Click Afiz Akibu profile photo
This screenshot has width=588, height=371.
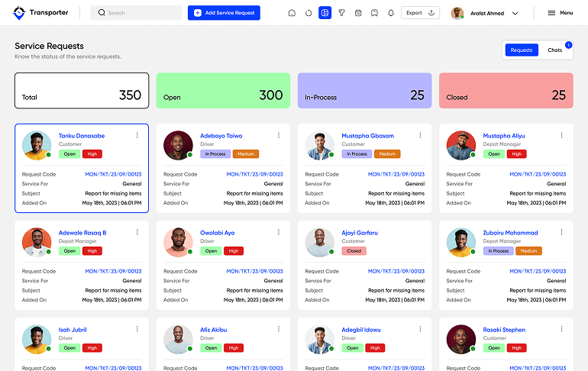(178, 340)
